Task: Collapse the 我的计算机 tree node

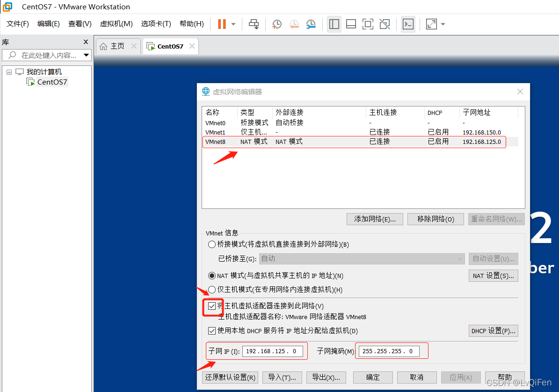Action: click(8, 71)
